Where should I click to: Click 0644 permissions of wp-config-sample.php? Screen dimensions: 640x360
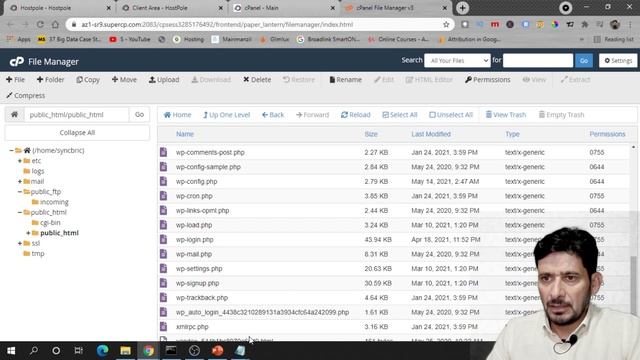tap(596, 167)
